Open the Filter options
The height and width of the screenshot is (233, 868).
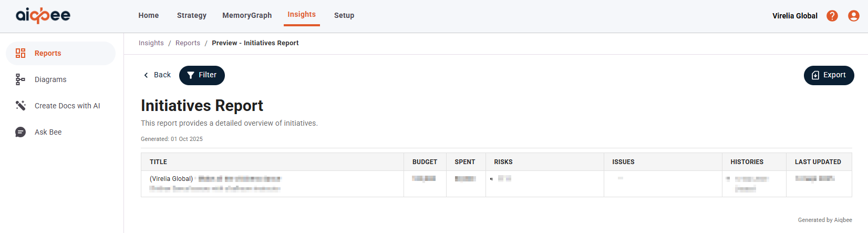point(202,75)
